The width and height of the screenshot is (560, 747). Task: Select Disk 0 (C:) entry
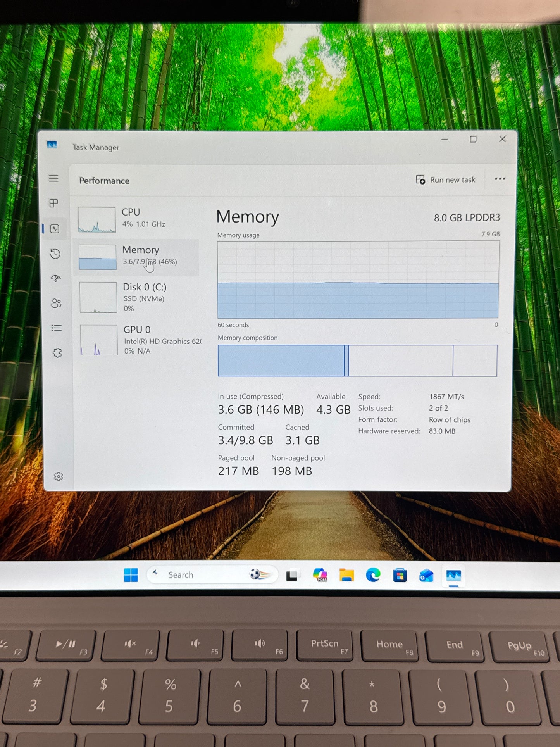138,297
